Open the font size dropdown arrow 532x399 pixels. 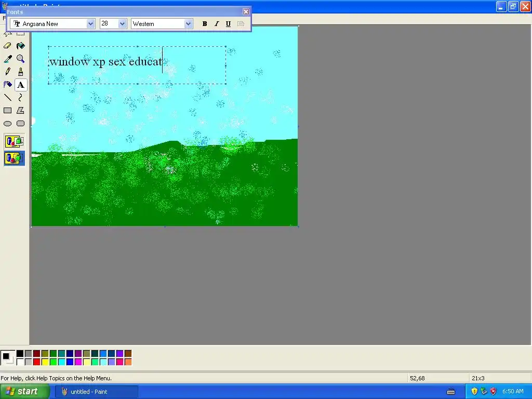coord(123,24)
